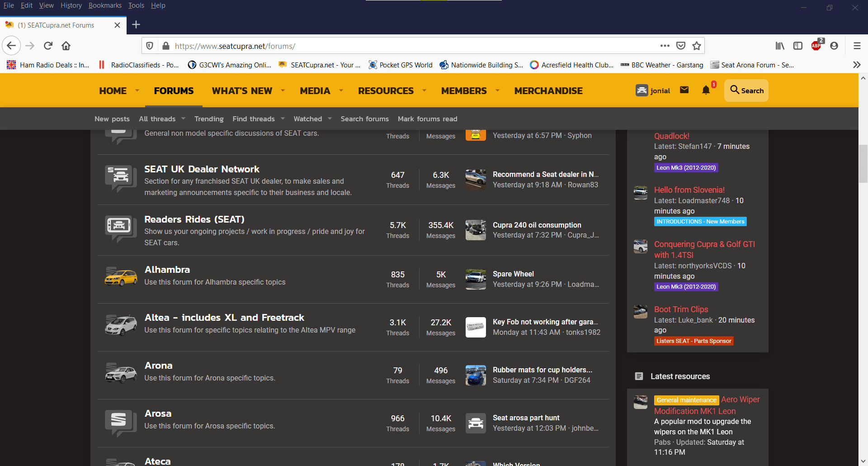Image resolution: width=868 pixels, height=466 pixels.
Task: Click the Reload page icon
Action: (48, 46)
